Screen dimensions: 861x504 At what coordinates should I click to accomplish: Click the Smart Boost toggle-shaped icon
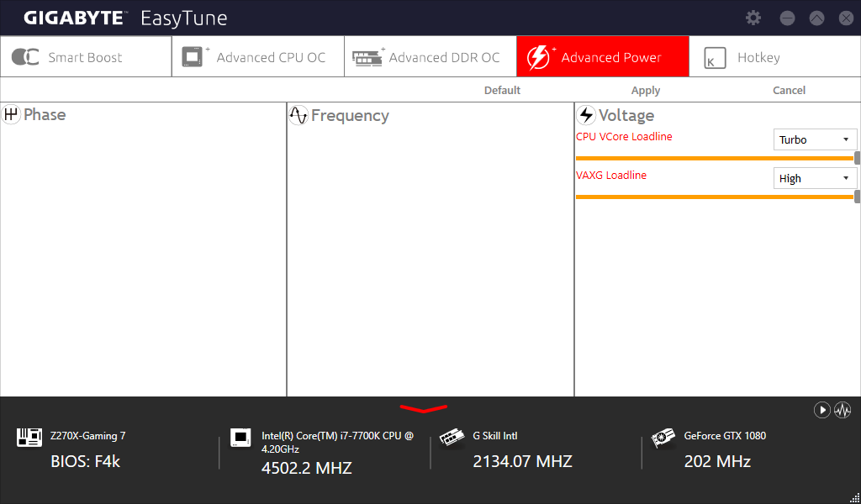pos(25,56)
